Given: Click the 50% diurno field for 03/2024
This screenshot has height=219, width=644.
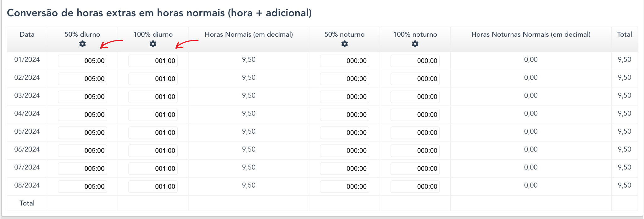Looking at the screenshot, I should point(82,97).
